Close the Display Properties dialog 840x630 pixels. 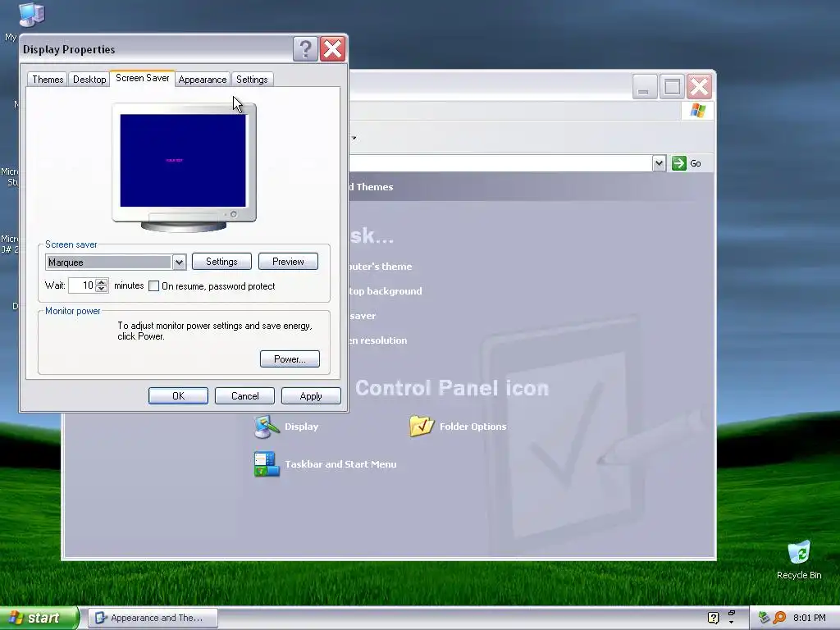[x=333, y=49]
